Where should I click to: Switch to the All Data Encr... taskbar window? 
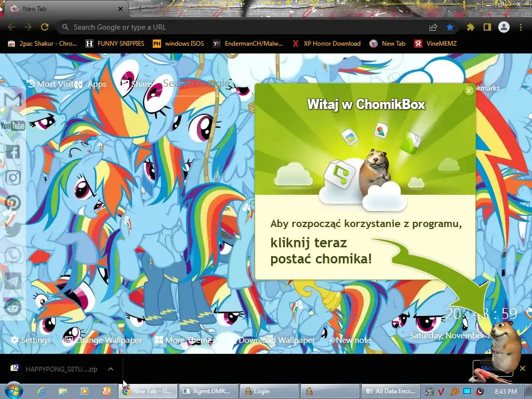click(391, 391)
